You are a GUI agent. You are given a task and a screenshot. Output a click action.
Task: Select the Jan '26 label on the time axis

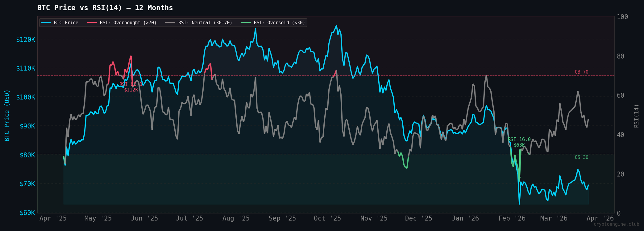coord(465,218)
